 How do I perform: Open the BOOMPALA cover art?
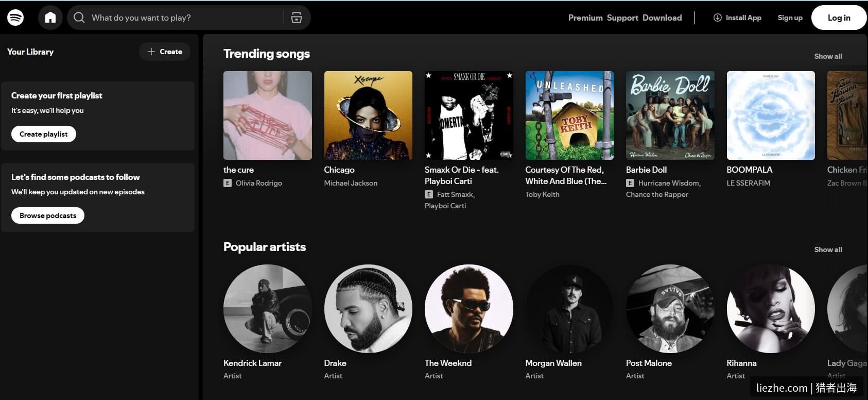pyautogui.click(x=771, y=115)
